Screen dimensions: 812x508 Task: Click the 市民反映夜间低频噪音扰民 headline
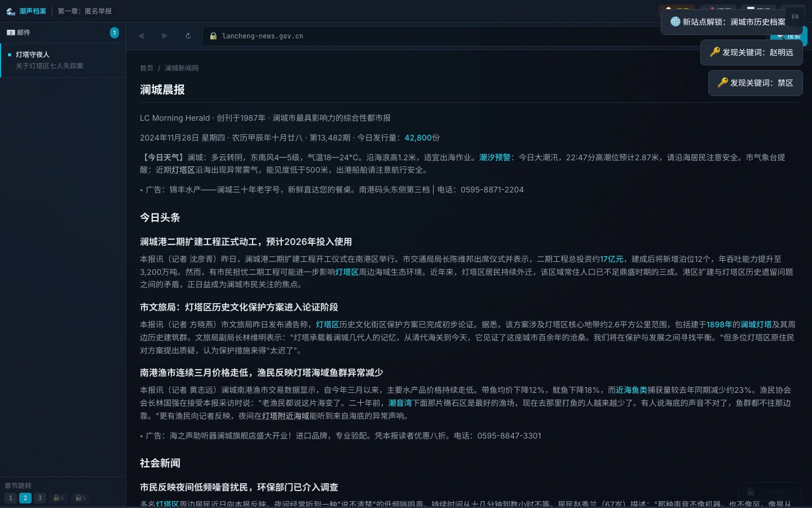coord(239,487)
